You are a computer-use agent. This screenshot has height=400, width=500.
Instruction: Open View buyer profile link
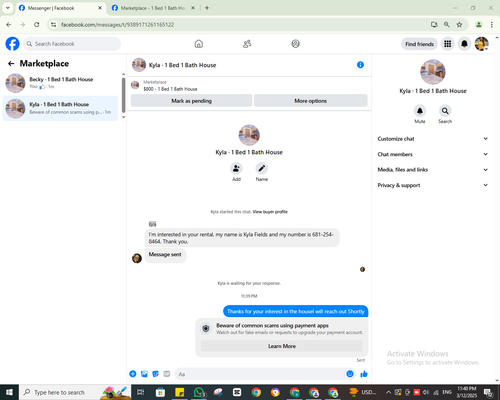[x=270, y=212]
